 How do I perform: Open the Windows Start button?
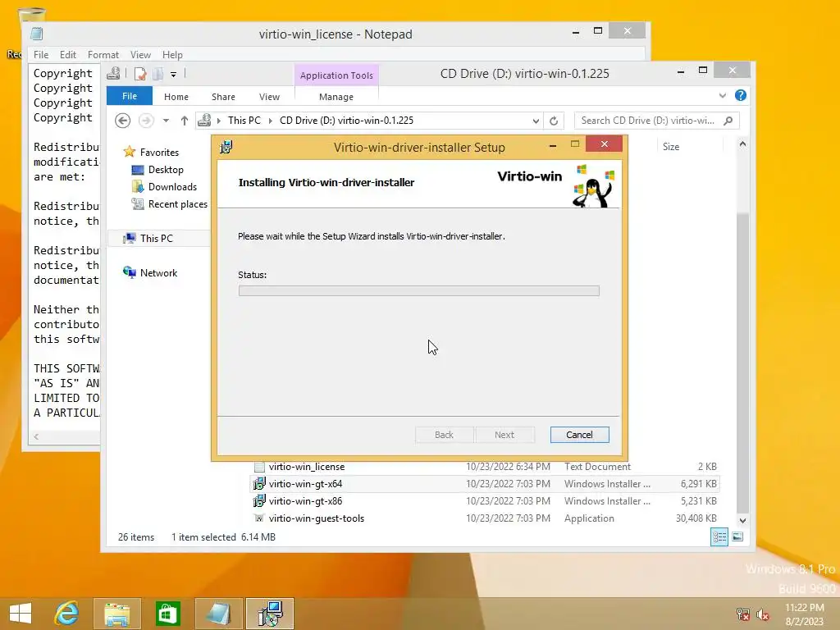(21, 614)
